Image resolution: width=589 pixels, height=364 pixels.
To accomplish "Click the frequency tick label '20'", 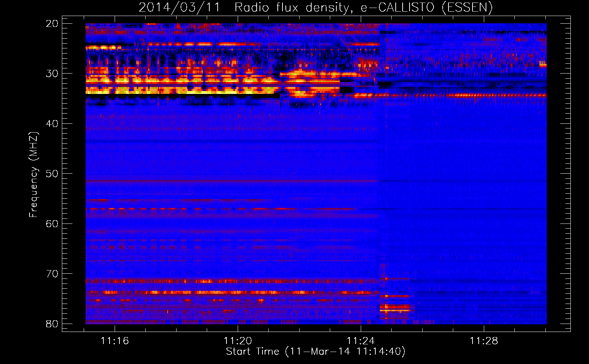I will [x=52, y=24].
